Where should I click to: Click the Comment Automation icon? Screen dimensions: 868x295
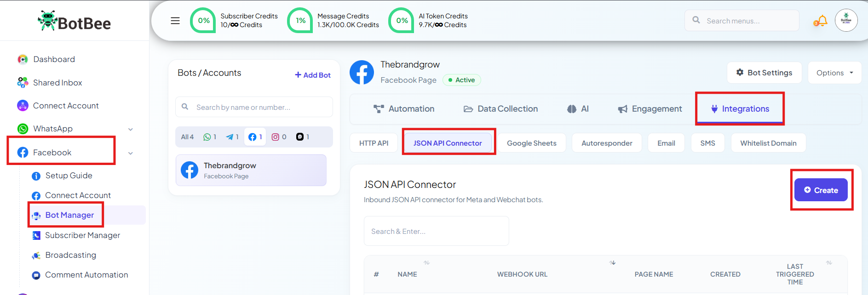point(36,275)
